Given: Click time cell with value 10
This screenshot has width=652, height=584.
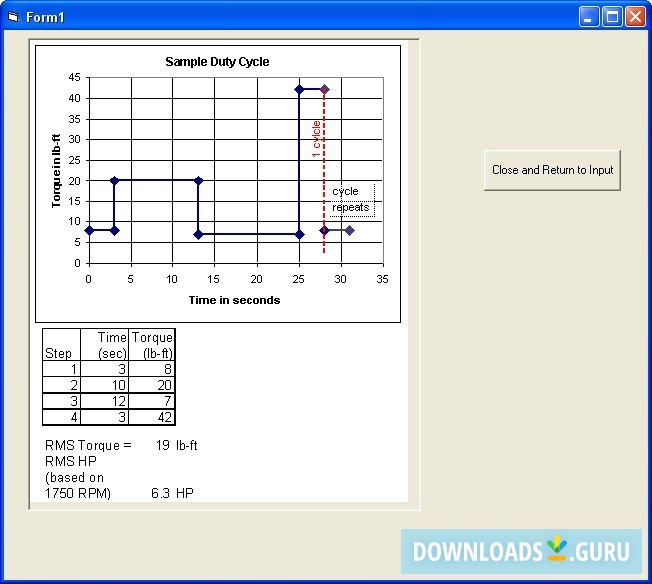Looking at the screenshot, I should [105, 385].
